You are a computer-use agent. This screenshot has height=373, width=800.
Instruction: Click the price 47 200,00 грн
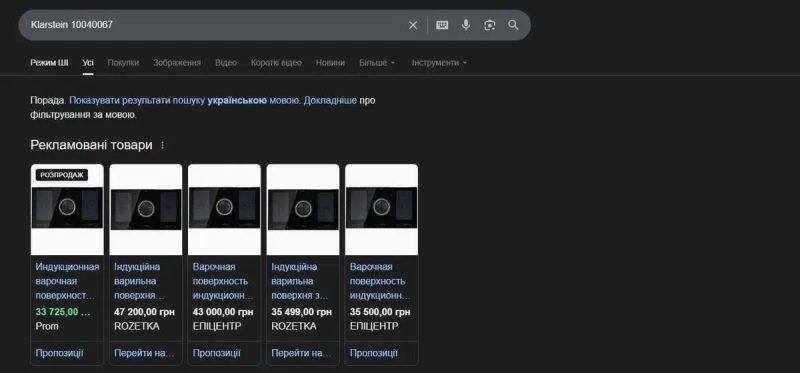144,312
